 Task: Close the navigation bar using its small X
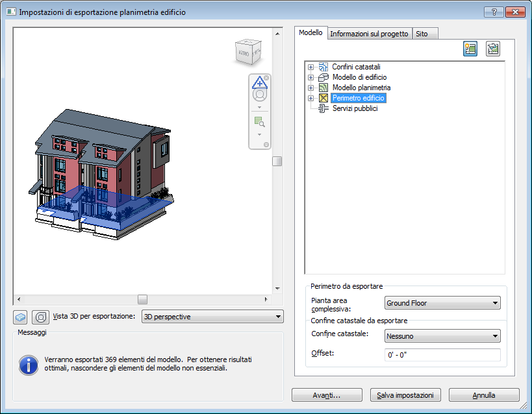tap(266, 78)
